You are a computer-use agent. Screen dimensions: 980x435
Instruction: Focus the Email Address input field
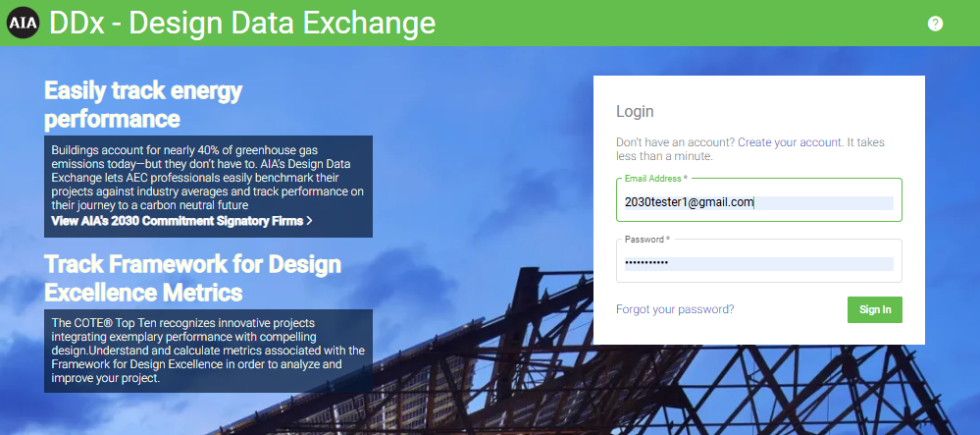tap(759, 200)
